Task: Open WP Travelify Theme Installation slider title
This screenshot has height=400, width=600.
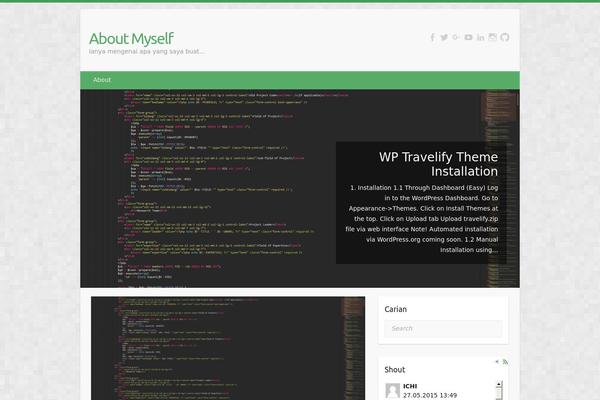Action: pos(439,164)
